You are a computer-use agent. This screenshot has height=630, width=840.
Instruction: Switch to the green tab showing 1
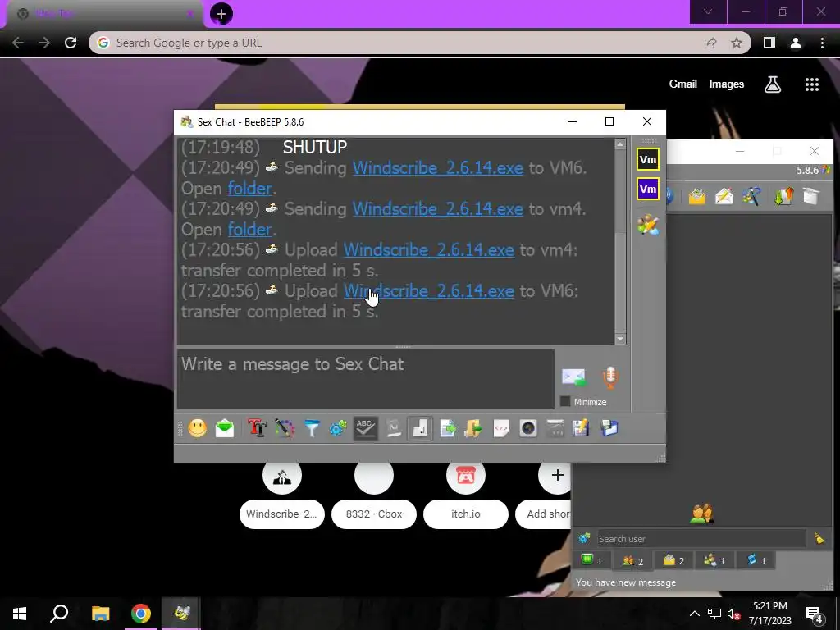(x=592, y=560)
